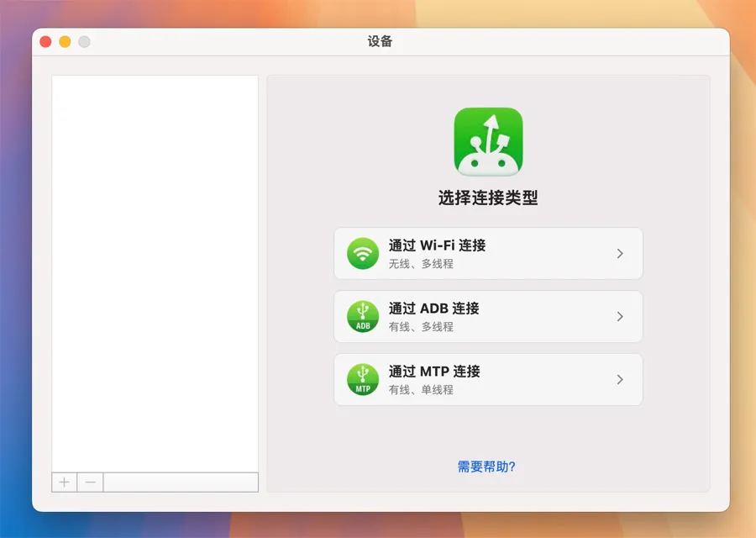Expand the MTP connection chevron arrow
The image size is (756, 538).
(620, 379)
